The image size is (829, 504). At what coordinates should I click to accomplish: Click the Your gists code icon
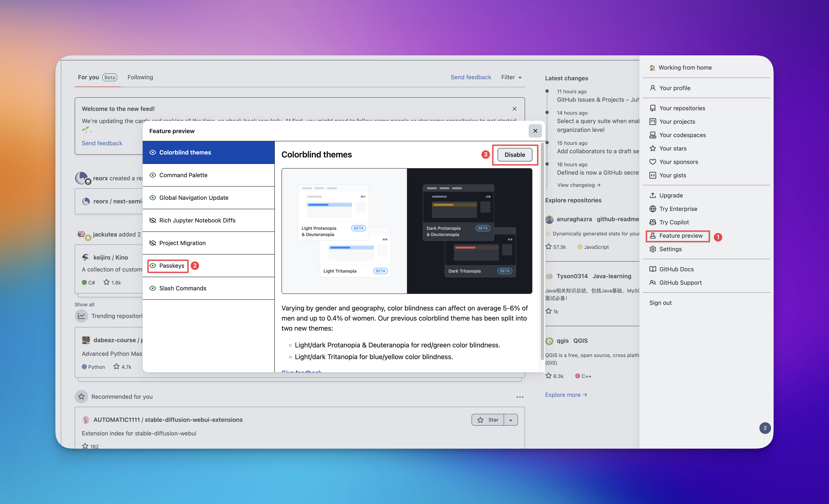point(652,175)
